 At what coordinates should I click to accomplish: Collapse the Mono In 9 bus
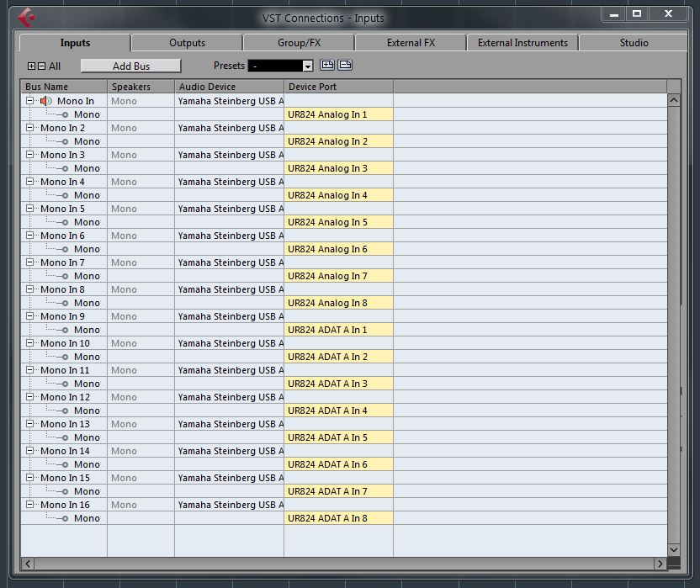[x=30, y=316]
